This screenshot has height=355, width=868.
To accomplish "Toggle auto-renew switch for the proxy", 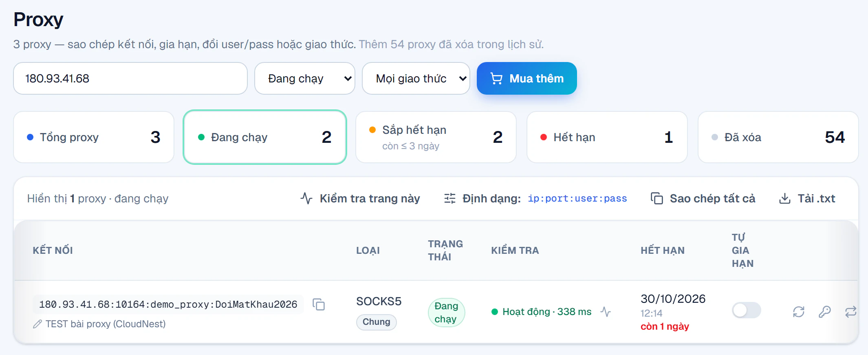I will pyautogui.click(x=747, y=310).
